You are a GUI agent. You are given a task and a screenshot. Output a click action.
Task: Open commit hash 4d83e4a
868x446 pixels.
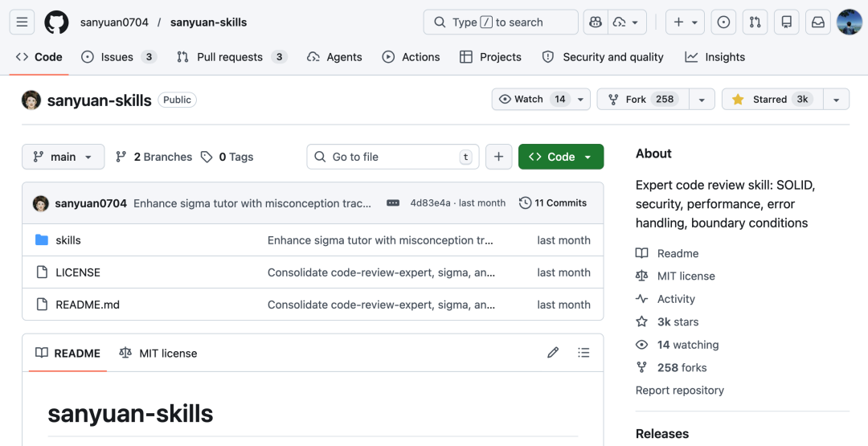430,203
